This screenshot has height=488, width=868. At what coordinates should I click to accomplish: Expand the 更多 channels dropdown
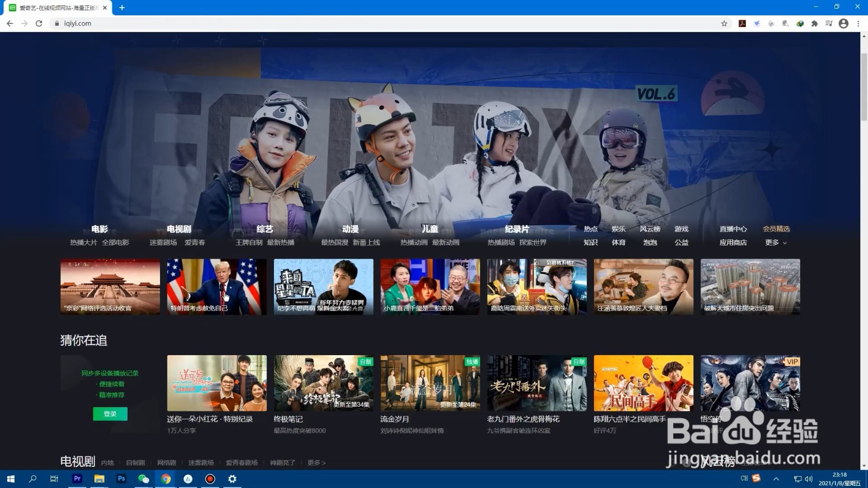[776, 242]
